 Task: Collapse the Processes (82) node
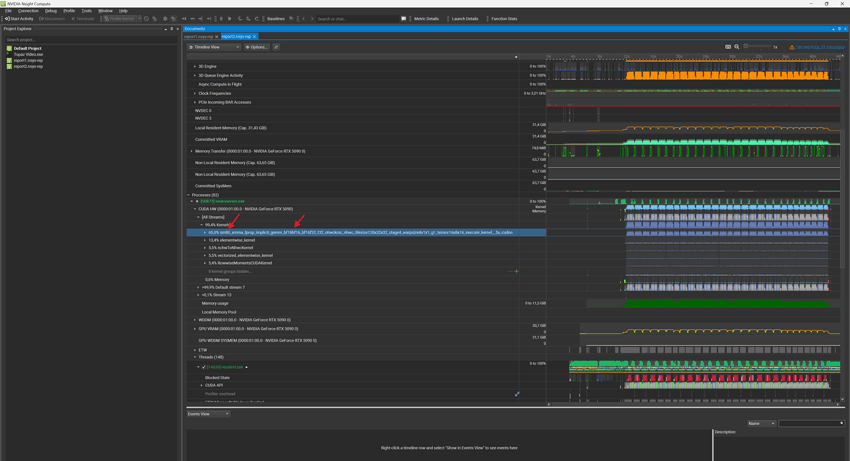click(189, 195)
